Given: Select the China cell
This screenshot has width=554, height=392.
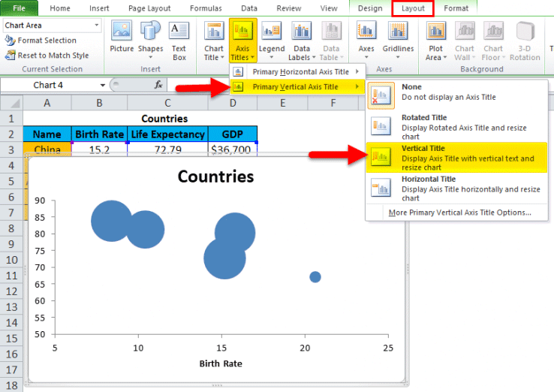Looking at the screenshot, I should [47, 149].
